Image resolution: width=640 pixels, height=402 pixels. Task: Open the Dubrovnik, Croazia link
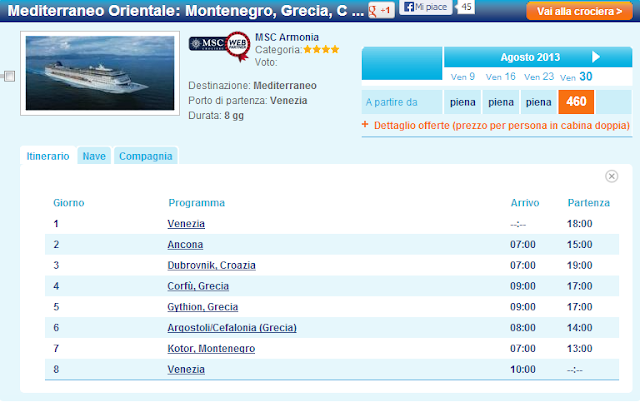[x=211, y=265]
